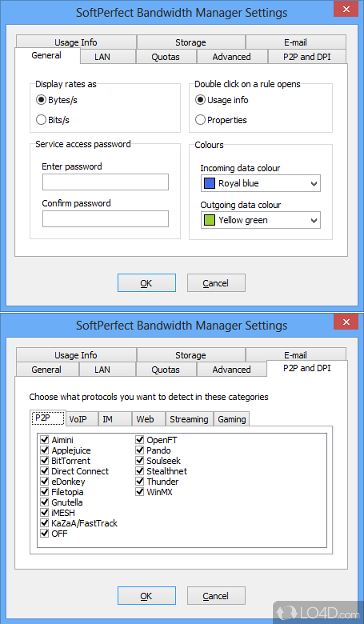Open the Incoming data colour dropdown
This screenshot has height=624, width=364.
(x=313, y=184)
